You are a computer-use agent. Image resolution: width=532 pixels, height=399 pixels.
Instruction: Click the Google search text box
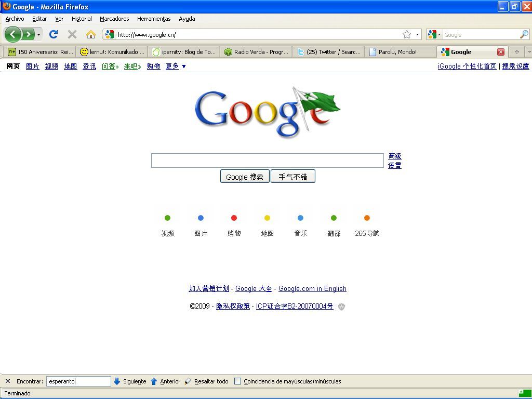point(267,161)
